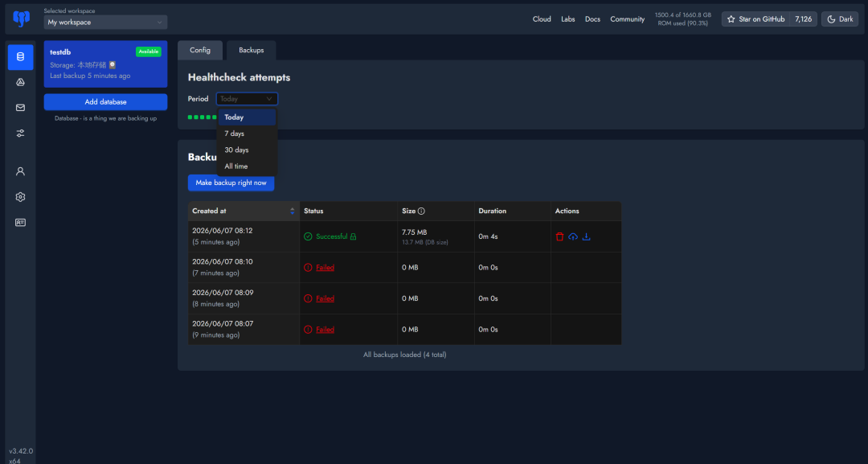Click ROM used storage stats text
Image resolution: width=868 pixels, height=464 pixels.
click(682, 19)
